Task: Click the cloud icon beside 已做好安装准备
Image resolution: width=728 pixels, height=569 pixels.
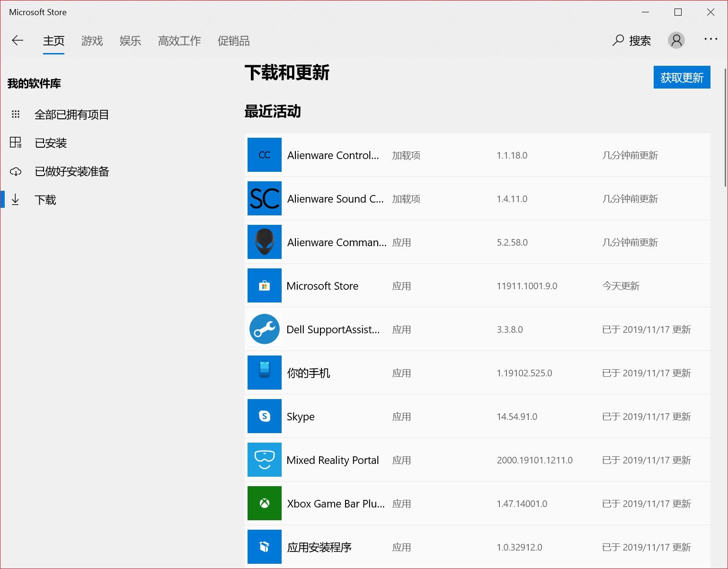Action: click(x=16, y=171)
